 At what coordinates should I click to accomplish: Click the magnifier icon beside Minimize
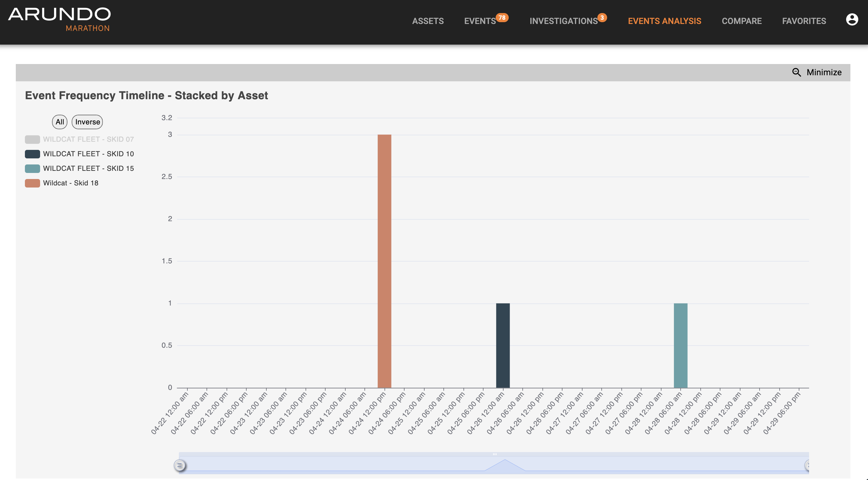pos(796,73)
